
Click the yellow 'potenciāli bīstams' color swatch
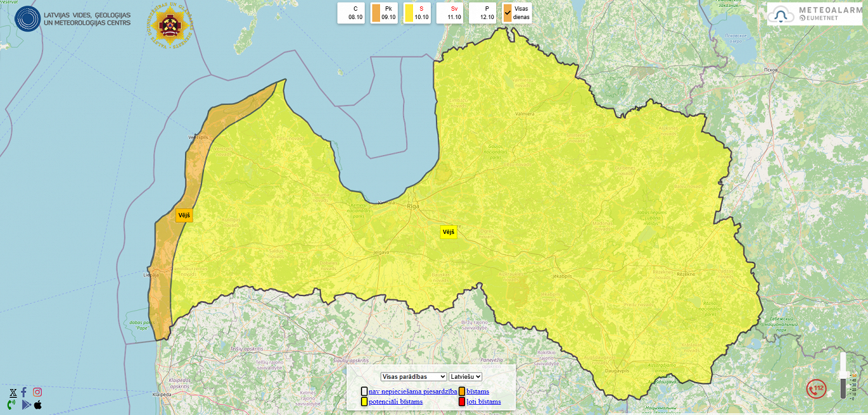point(365,402)
